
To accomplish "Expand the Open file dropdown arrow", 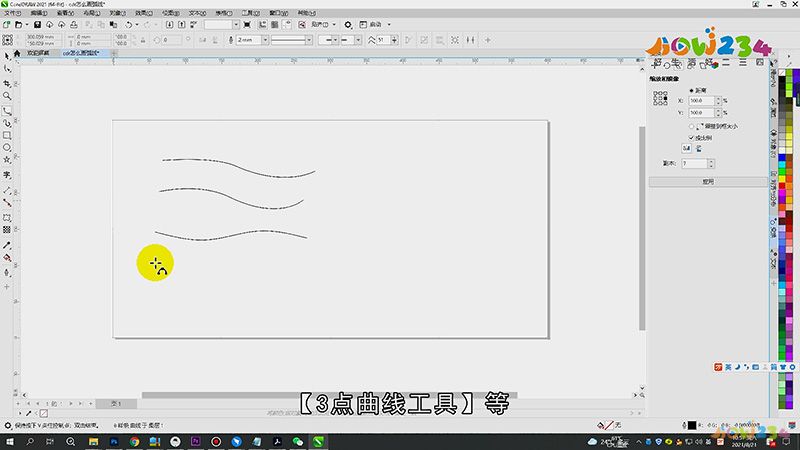I will coord(27,24).
